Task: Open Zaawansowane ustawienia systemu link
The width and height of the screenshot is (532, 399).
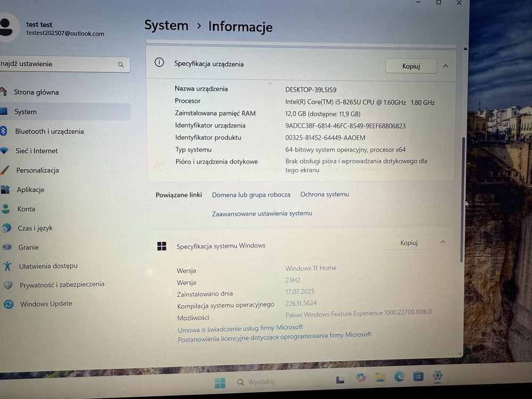Action: 262,213
